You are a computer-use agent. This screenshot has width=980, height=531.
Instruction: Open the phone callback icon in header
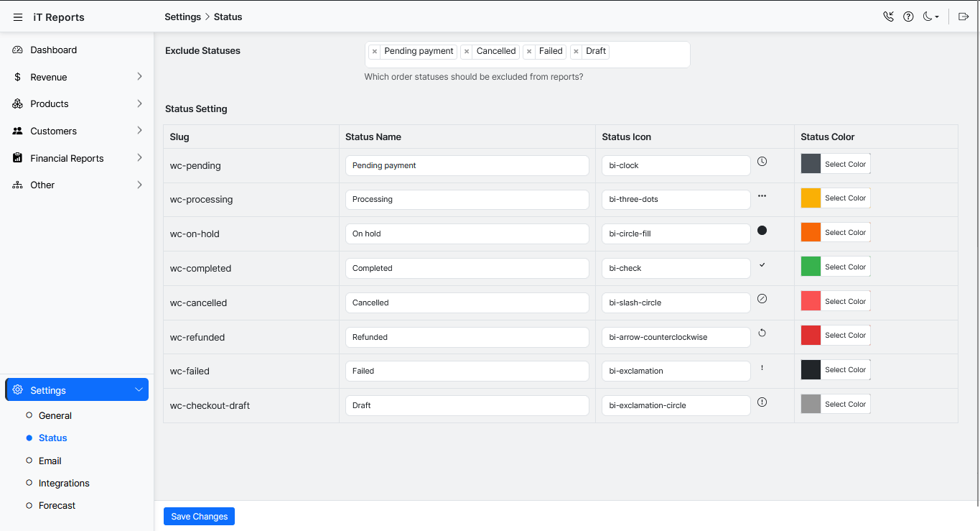click(x=888, y=17)
